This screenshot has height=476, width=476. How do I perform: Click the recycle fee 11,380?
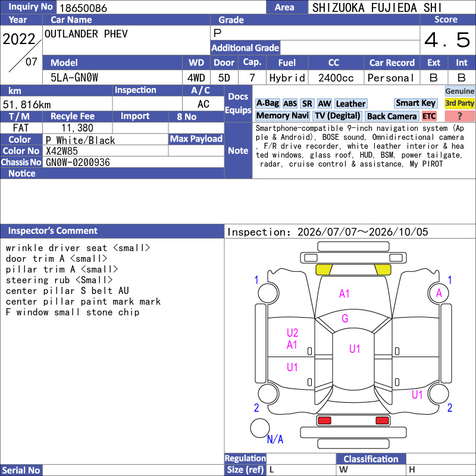[77, 128]
